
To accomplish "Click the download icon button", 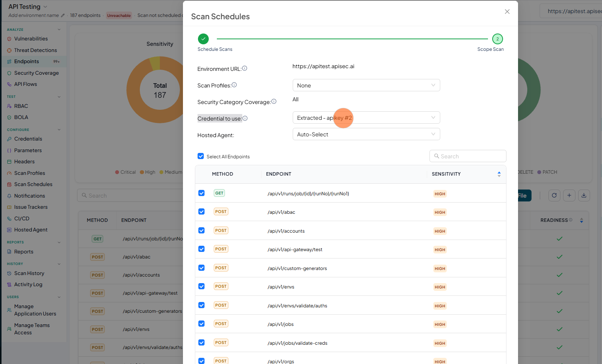I will [x=584, y=195].
